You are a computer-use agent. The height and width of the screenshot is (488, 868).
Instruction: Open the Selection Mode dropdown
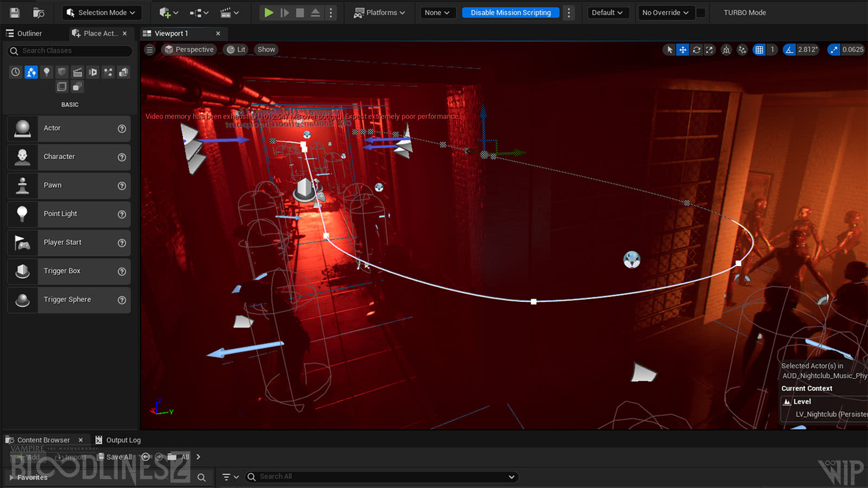101,12
